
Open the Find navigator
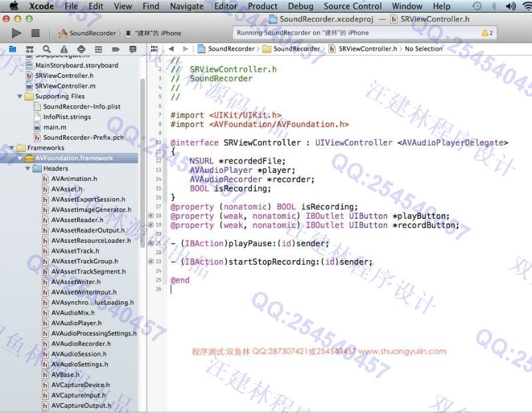tap(47, 49)
